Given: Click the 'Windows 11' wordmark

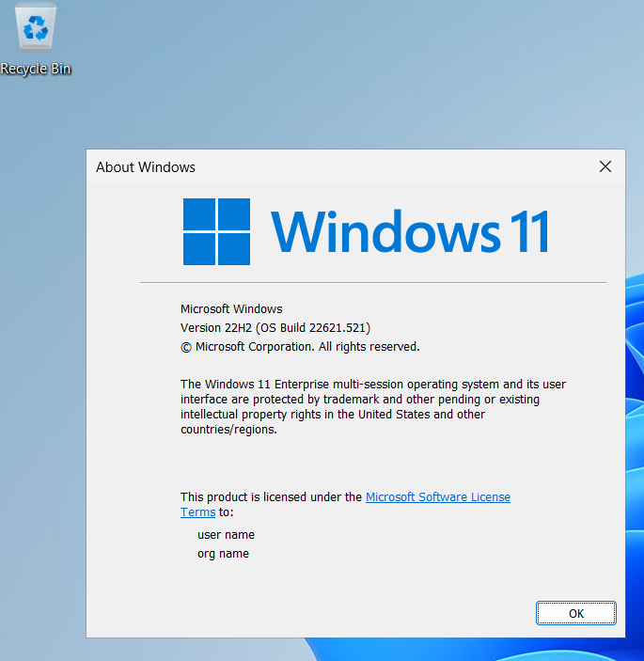Looking at the screenshot, I should coord(410,231).
